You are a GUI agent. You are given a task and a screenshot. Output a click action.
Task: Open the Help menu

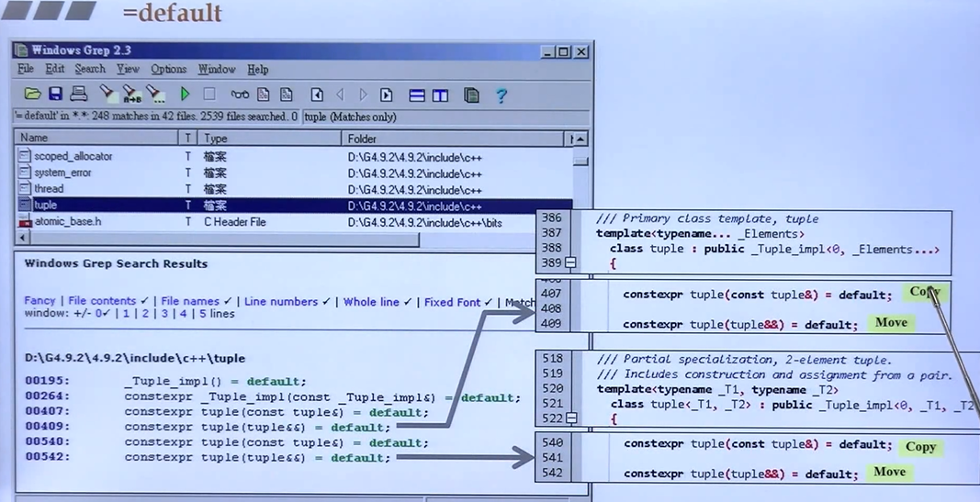[x=257, y=70]
